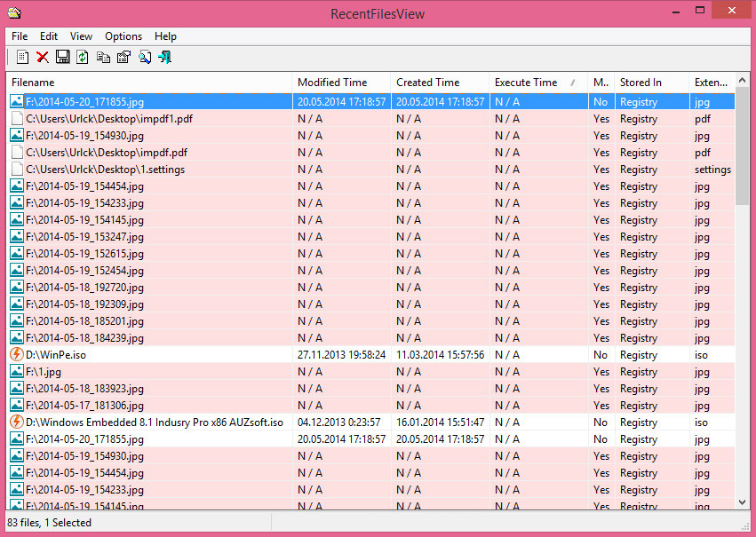Select filename F:\2014-05-18_183923.jpg
The image size is (756, 537).
(x=85, y=389)
